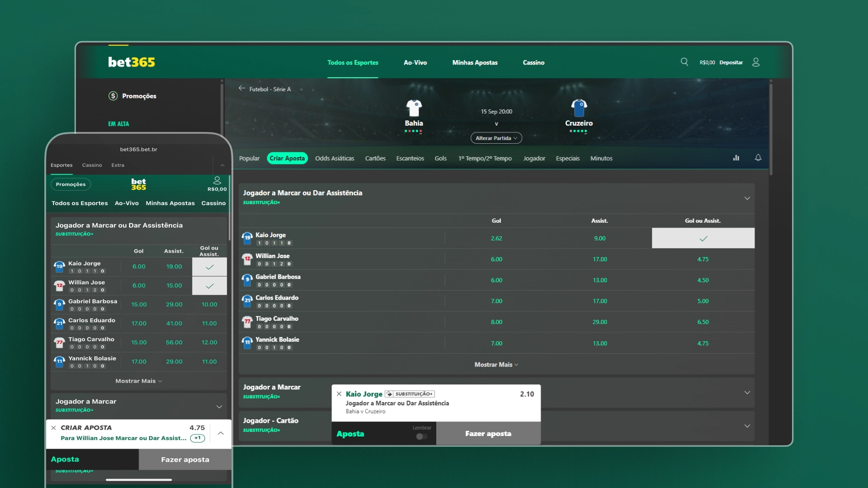Open the Odds Asiáticas tab
Screen dimensions: 868x488
tap(335, 158)
